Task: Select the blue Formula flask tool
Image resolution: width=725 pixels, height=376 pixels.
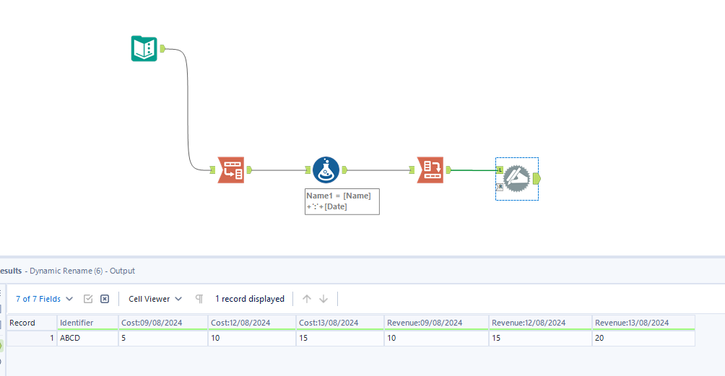Action: (326, 170)
